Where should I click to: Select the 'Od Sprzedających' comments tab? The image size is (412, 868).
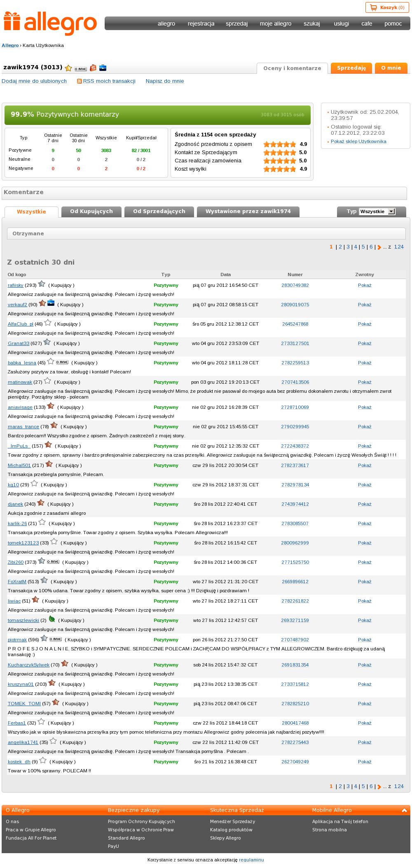click(x=159, y=211)
